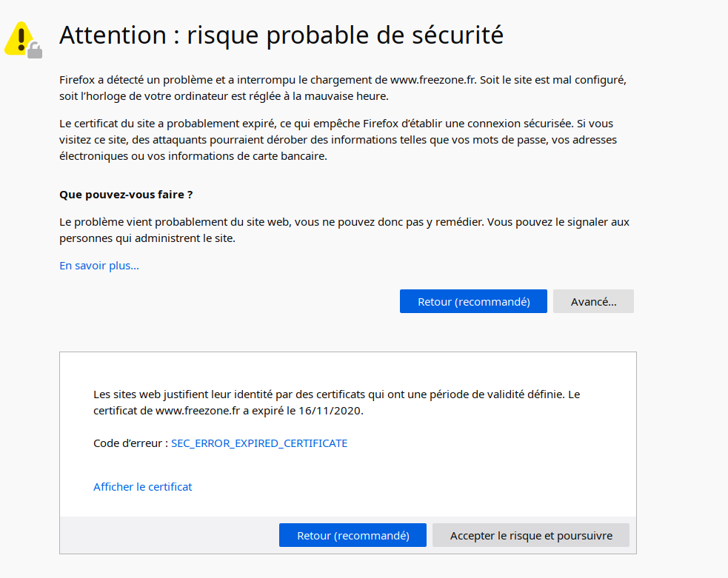Click the expiry date 16/11/2020
The image size is (728, 578).
pos(330,411)
